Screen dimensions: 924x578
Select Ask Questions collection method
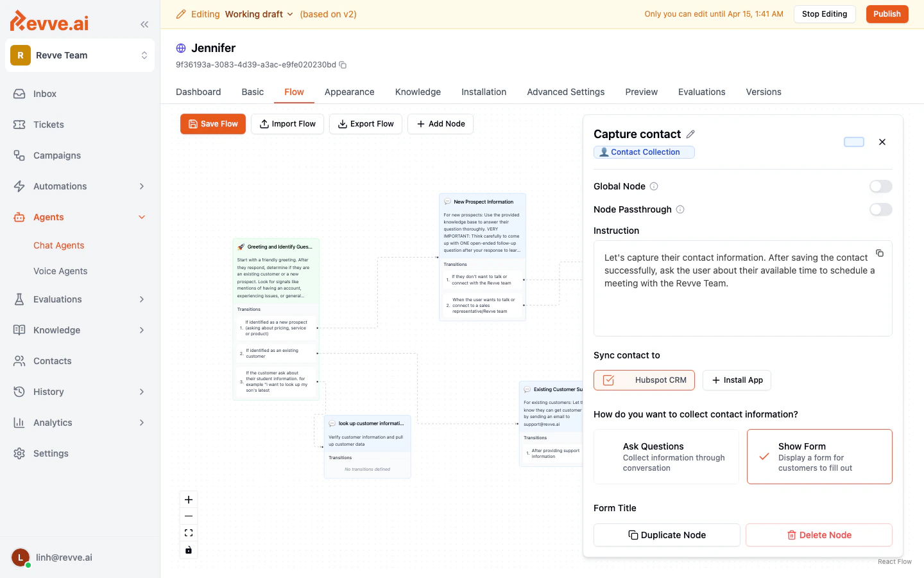click(x=666, y=457)
